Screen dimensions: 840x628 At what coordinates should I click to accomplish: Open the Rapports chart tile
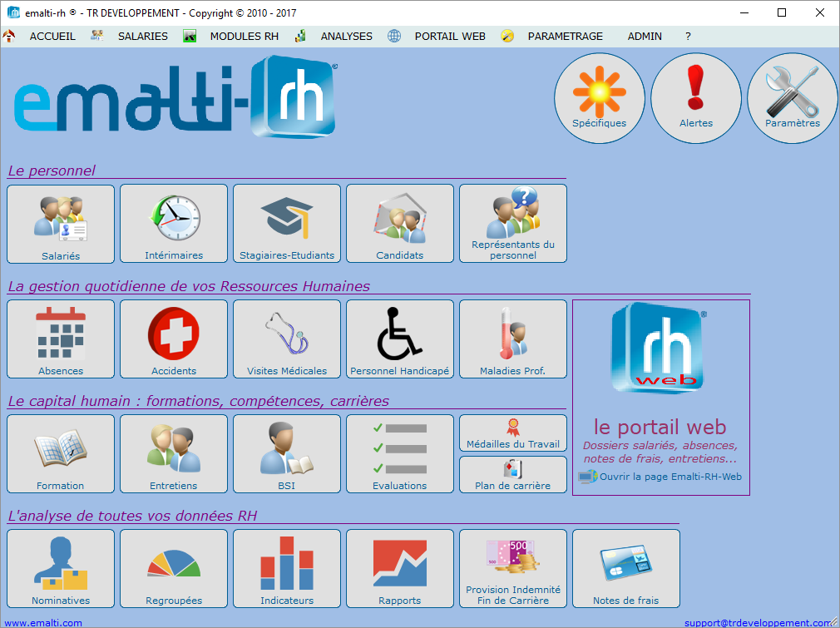[x=400, y=568]
